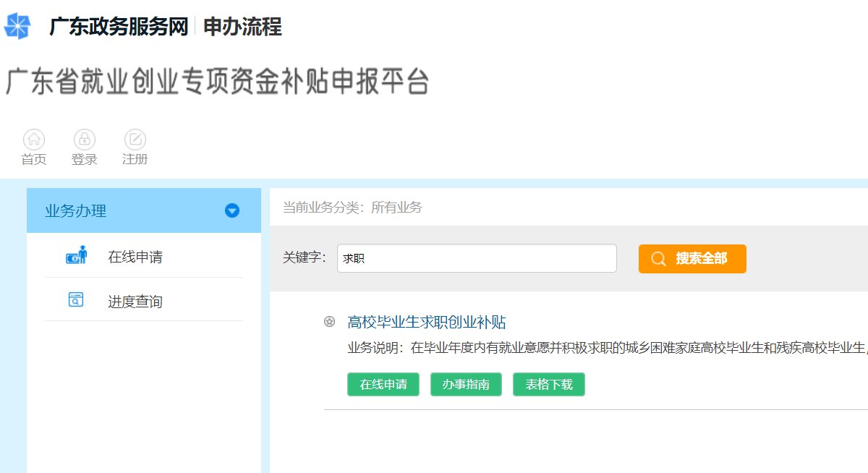Click the Guangdong government service pinwheel logo
868x473 pixels.
click(18, 26)
